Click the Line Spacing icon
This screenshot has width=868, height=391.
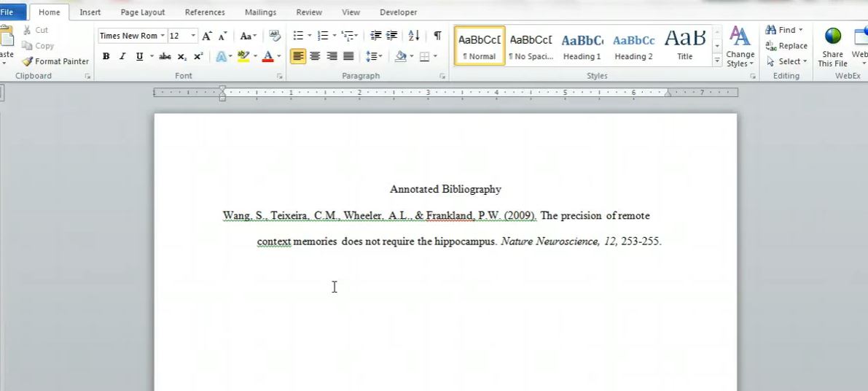point(372,56)
